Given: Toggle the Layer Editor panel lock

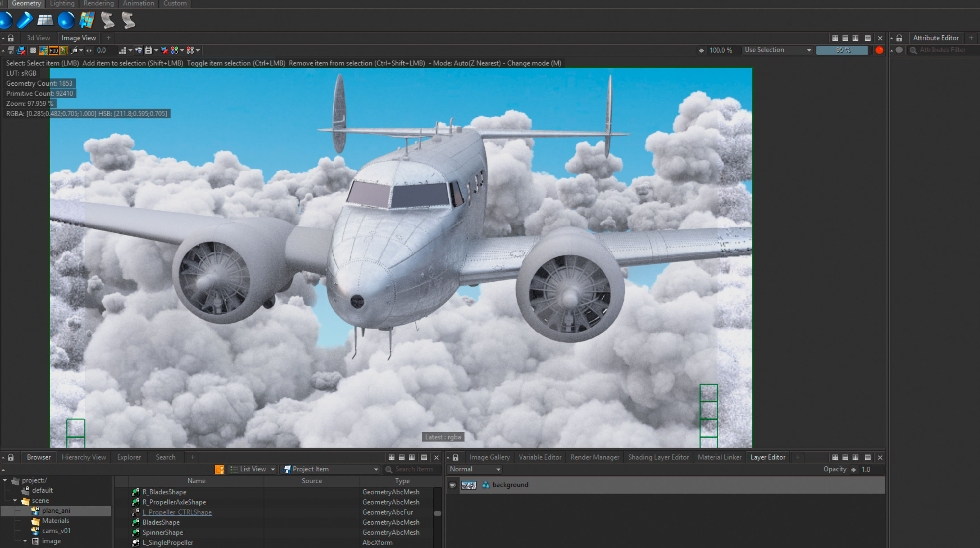Looking at the screenshot, I should 455,458.
